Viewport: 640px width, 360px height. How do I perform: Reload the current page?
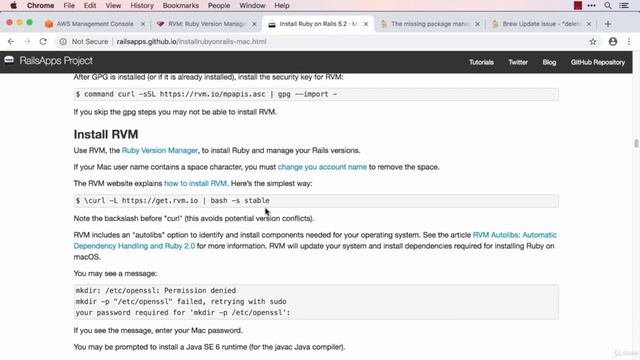tap(43, 42)
